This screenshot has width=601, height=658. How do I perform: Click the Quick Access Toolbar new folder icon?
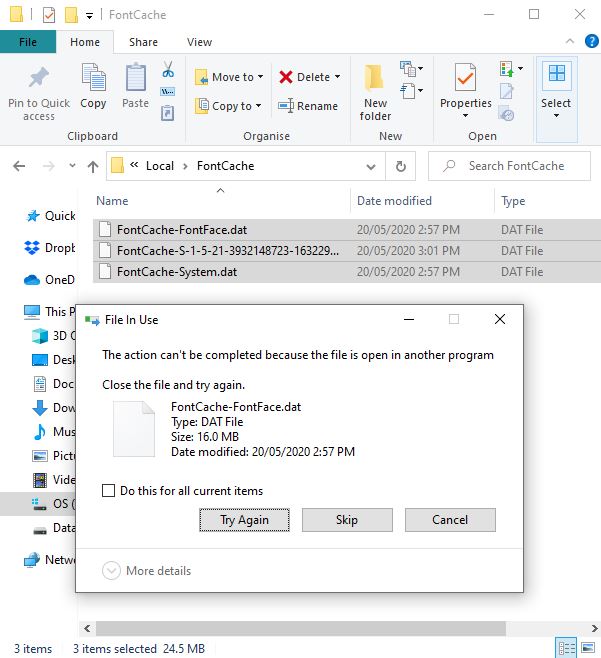click(x=71, y=15)
